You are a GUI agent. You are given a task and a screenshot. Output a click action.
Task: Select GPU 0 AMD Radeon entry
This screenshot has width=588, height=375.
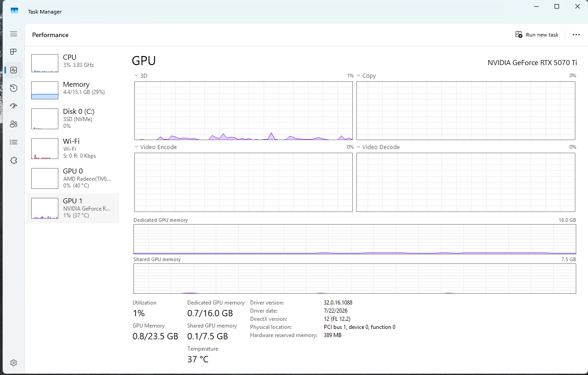(73, 178)
